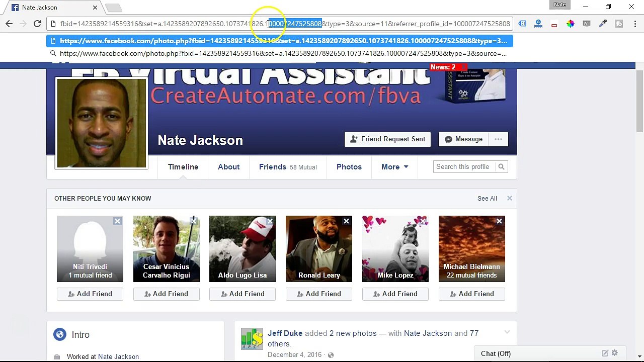
Task: Click the red rectangle extension icon
Action: [554, 24]
